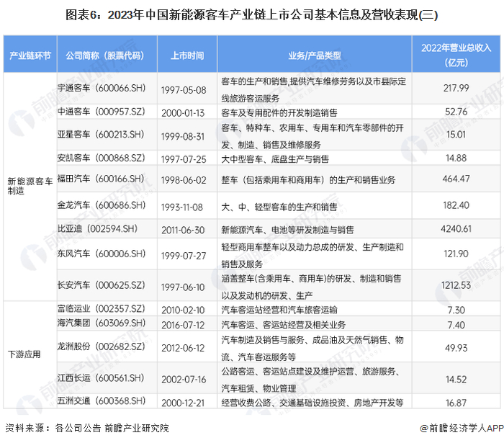The image size is (504, 443).
Task: Click revenue value '14.88'
Action: tap(456, 158)
